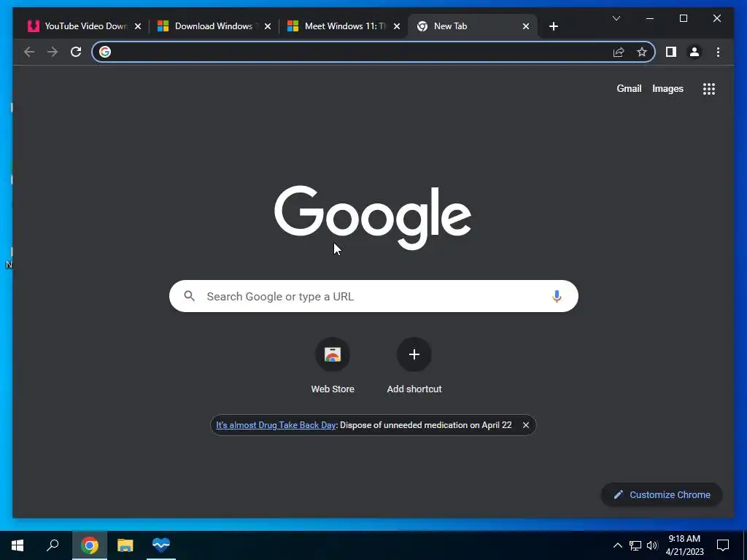Image resolution: width=747 pixels, height=560 pixels.
Task: Open the notification center icon
Action: 723,545
